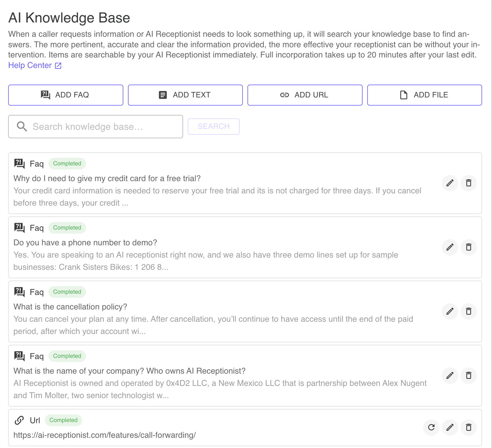
Task: Click the trash icon on the call-forwarding URL entry
Action: (469, 428)
